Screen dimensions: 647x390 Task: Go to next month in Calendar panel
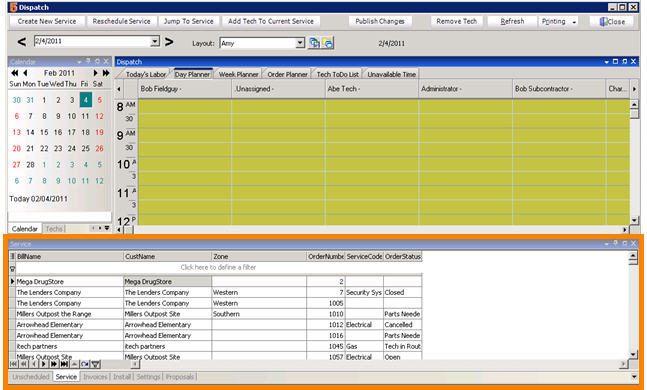click(x=95, y=73)
